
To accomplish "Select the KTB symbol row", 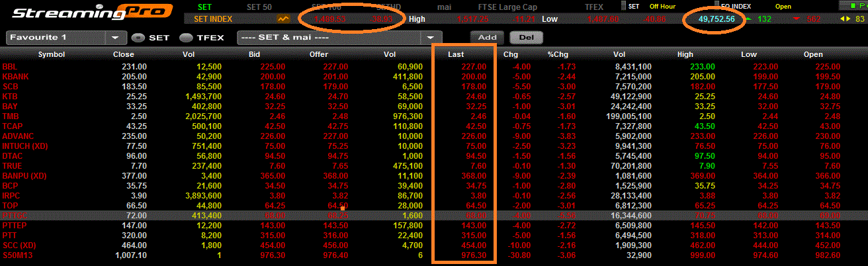I will click(434, 97).
